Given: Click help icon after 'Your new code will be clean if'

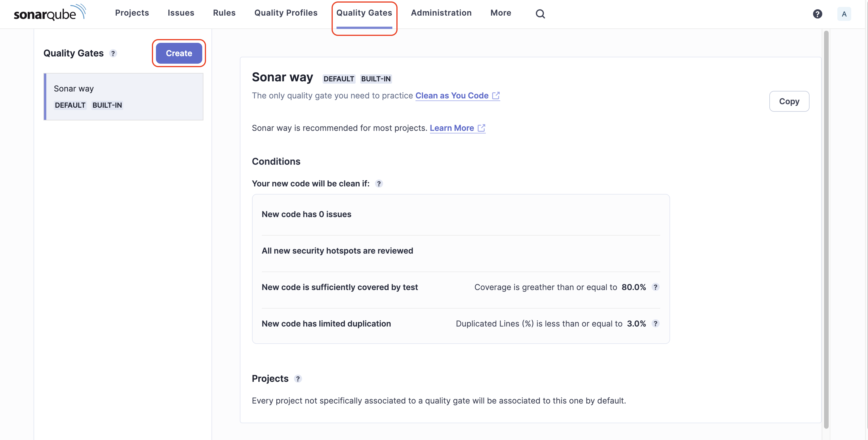Looking at the screenshot, I should (379, 184).
